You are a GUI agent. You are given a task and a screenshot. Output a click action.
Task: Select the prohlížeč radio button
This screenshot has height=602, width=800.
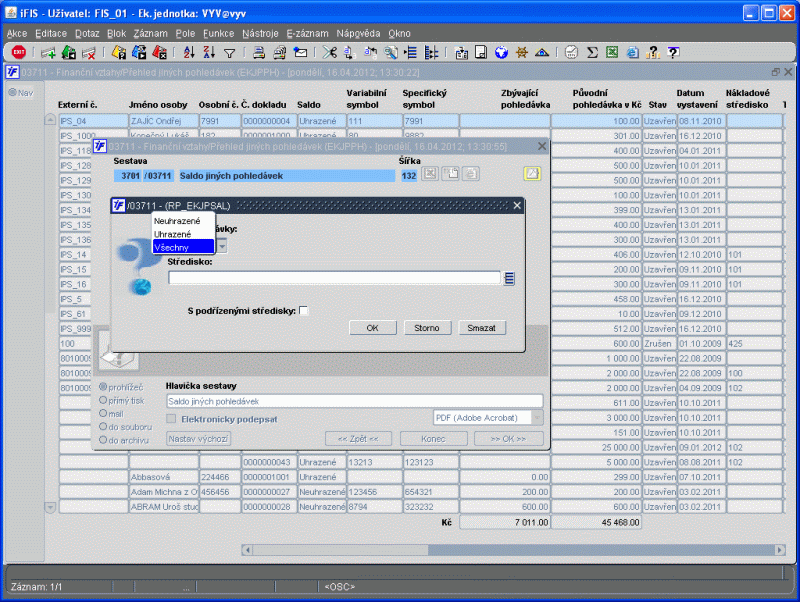(103, 387)
